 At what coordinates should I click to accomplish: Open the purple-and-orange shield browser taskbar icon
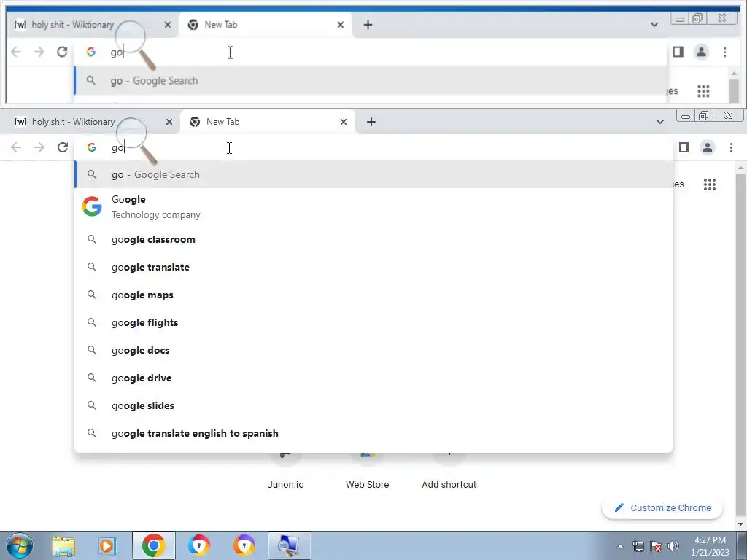(x=244, y=545)
